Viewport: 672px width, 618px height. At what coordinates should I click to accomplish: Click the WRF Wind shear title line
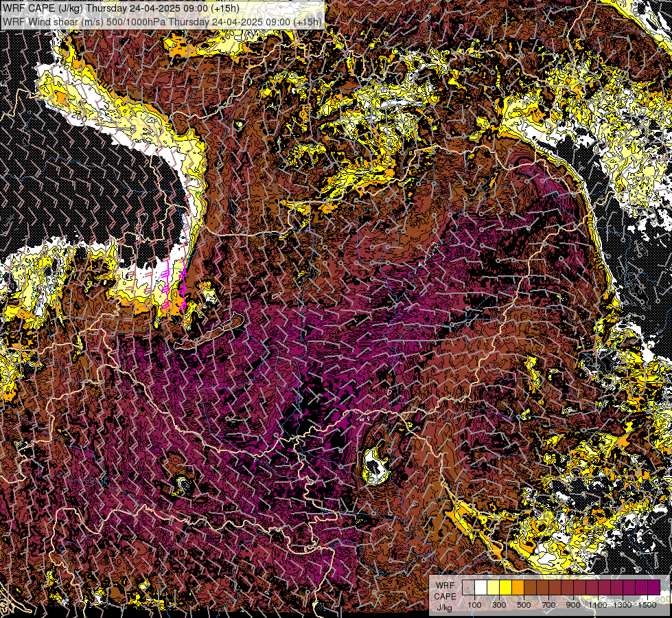pyautogui.click(x=162, y=22)
